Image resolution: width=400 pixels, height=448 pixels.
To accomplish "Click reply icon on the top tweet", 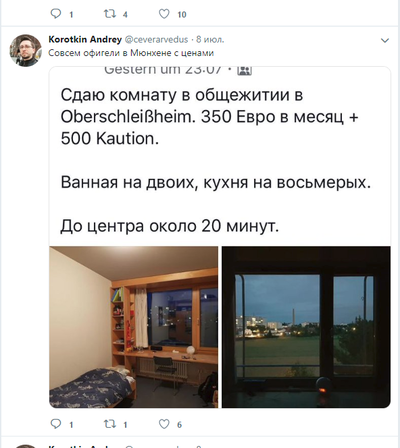I will pyautogui.click(x=56, y=14).
